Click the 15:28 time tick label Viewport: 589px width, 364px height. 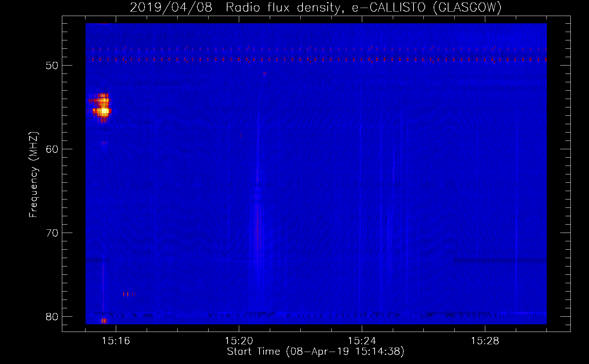(x=485, y=341)
